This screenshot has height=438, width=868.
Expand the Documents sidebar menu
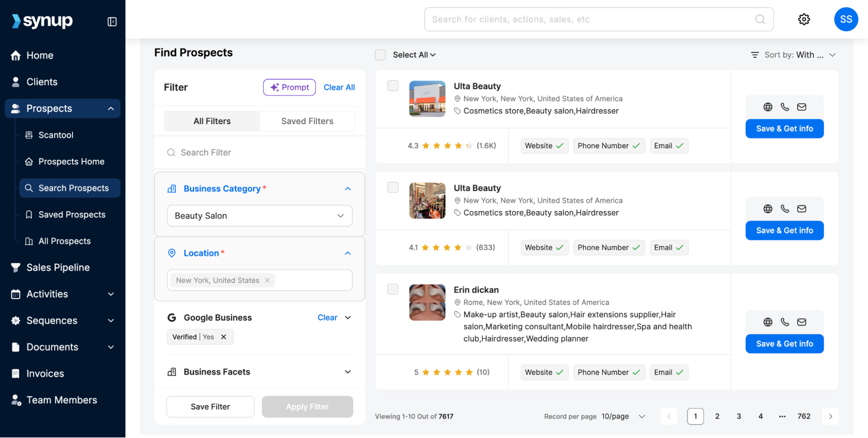[111, 347]
